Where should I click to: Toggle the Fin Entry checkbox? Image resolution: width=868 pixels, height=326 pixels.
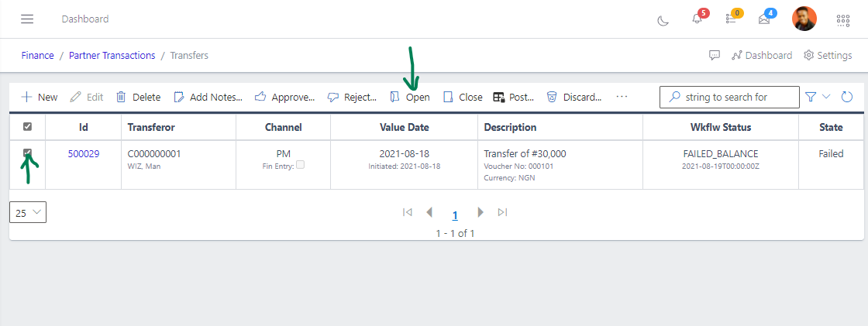(300, 164)
